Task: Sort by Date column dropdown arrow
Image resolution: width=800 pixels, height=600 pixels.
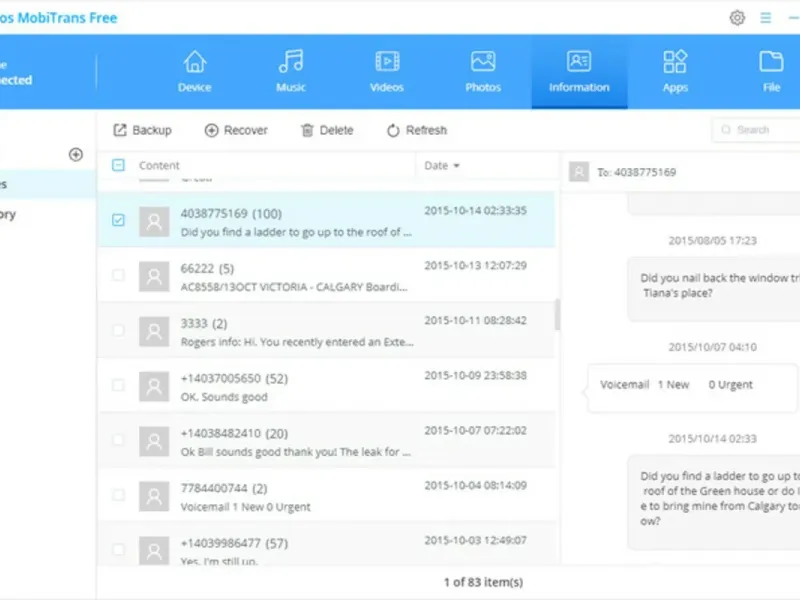Action: (457, 165)
